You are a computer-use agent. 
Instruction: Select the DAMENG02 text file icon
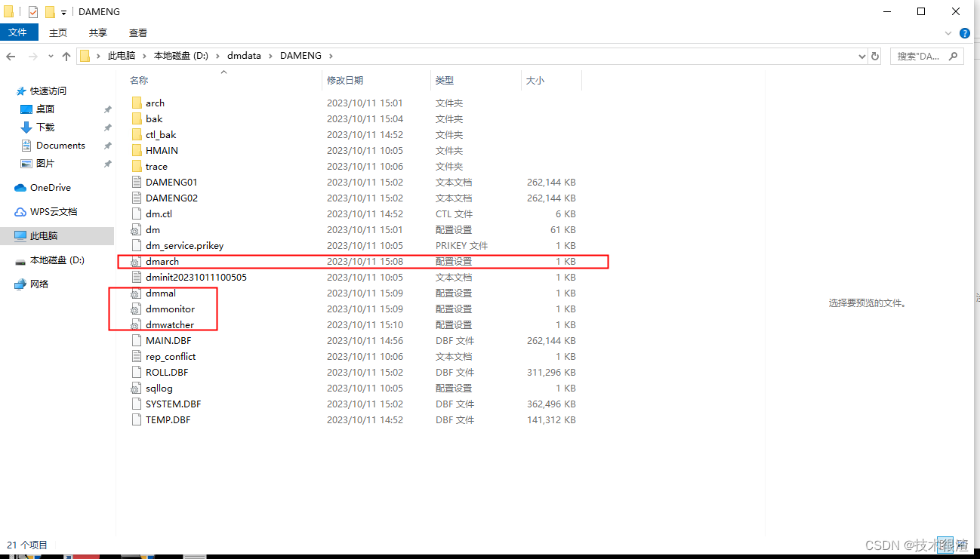pyautogui.click(x=137, y=198)
